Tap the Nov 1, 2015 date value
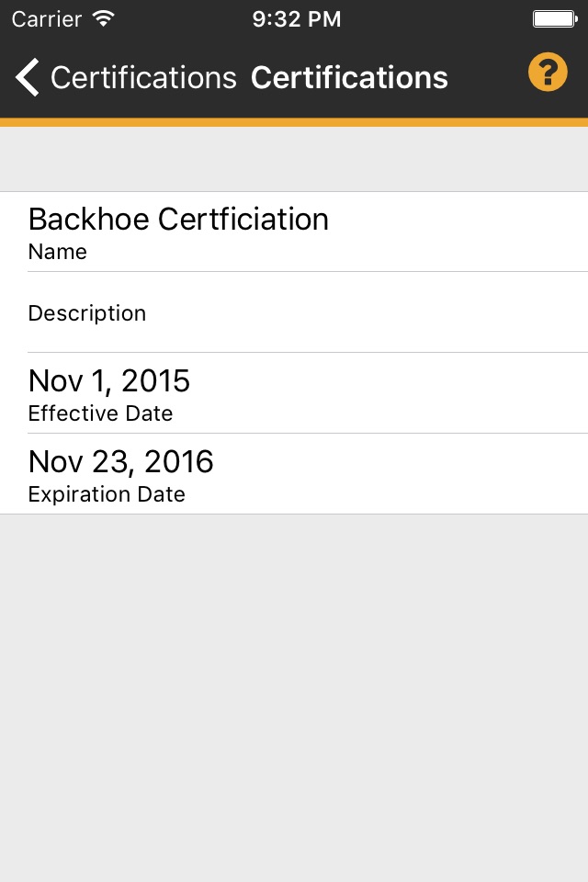The image size is (588, 882). [x=109, y=380]
